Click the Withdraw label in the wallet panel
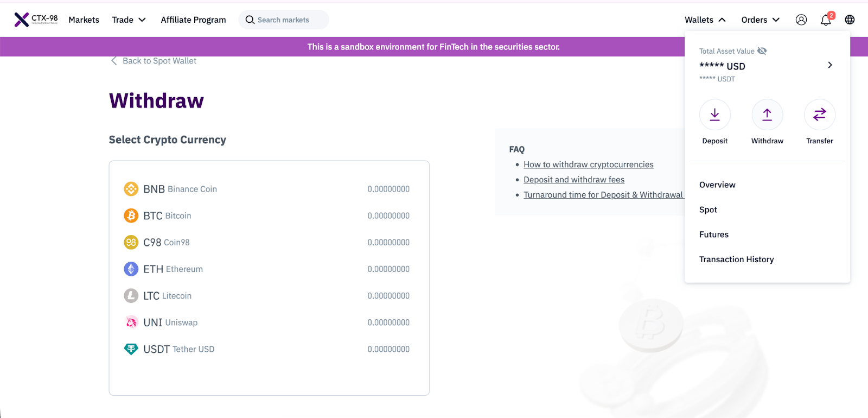This screenshot has width=868, height=418. point(767,141)
